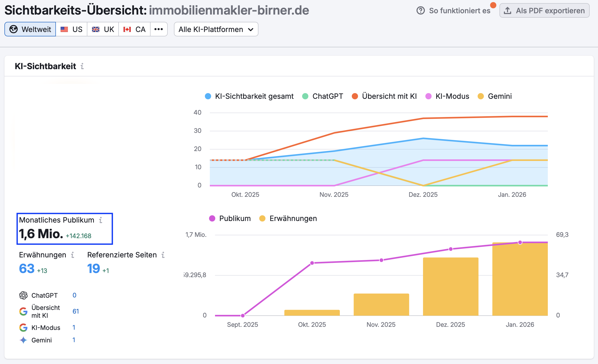Click the Jan. 2026 Erwähnungen bar
Screen dimensions: 598x364
520,279
